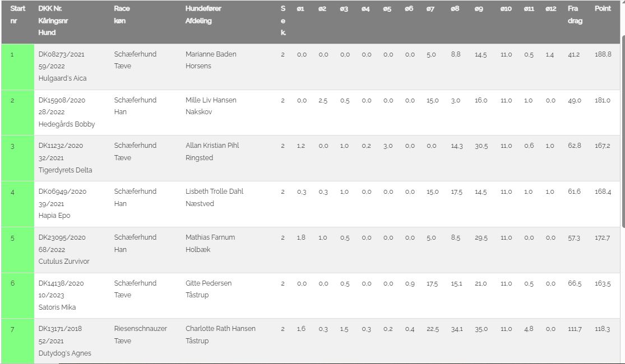Click the 'Start nr' column header
The image size is (625, 364).
[x=17, y=15]
